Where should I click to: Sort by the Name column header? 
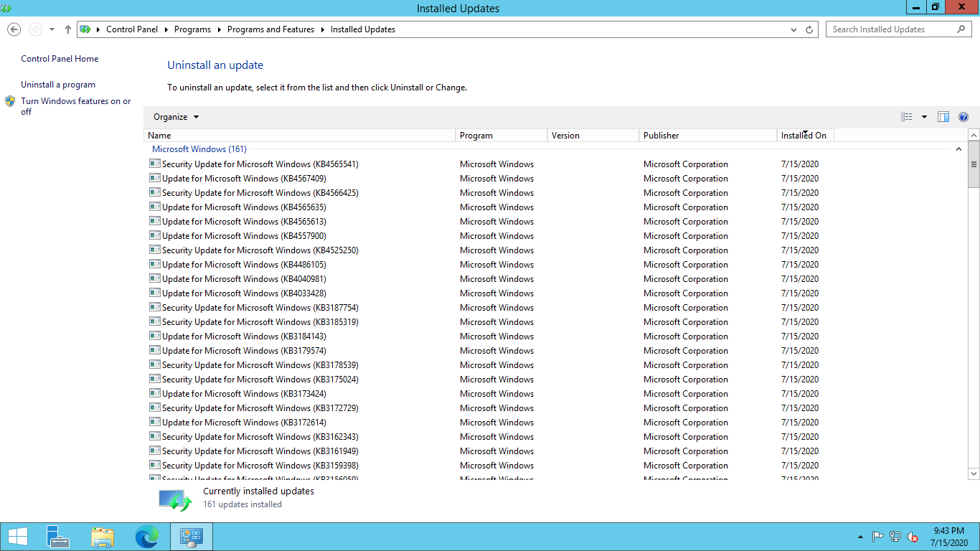[x=299, y=136]
